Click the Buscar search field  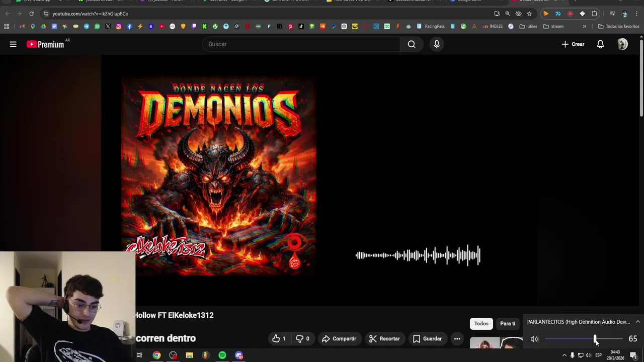click(302, 44)
